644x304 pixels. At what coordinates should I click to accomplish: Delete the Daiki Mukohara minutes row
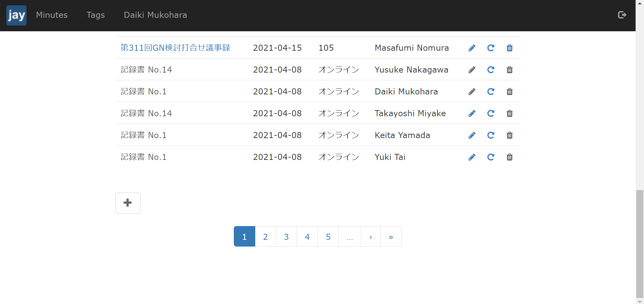(509, 92)
